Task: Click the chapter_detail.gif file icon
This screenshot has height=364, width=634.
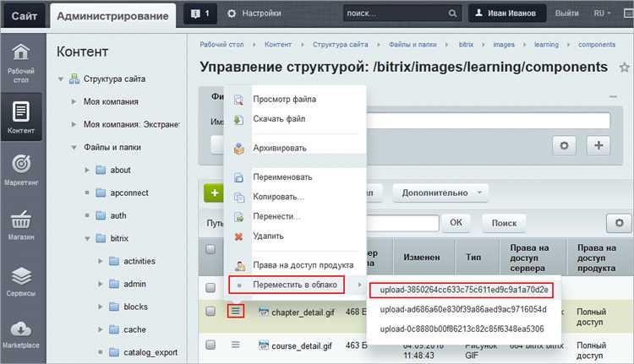Action: 264,312
